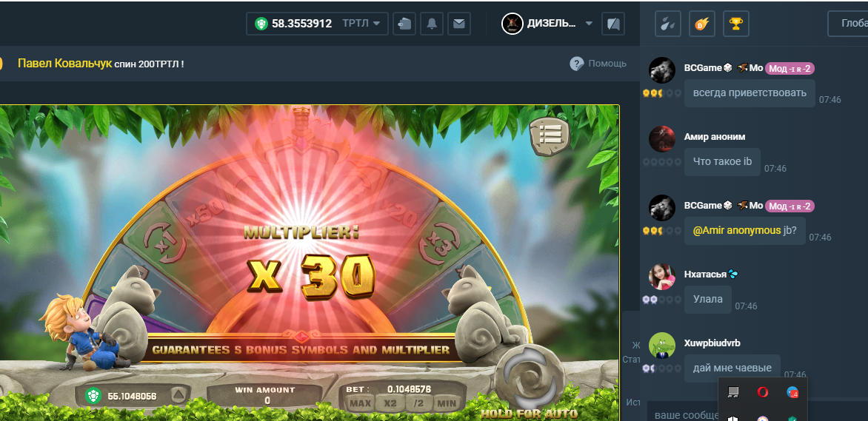Click the rain drops icon above chat
Screen dimensions: 868x421
[667, 24]
